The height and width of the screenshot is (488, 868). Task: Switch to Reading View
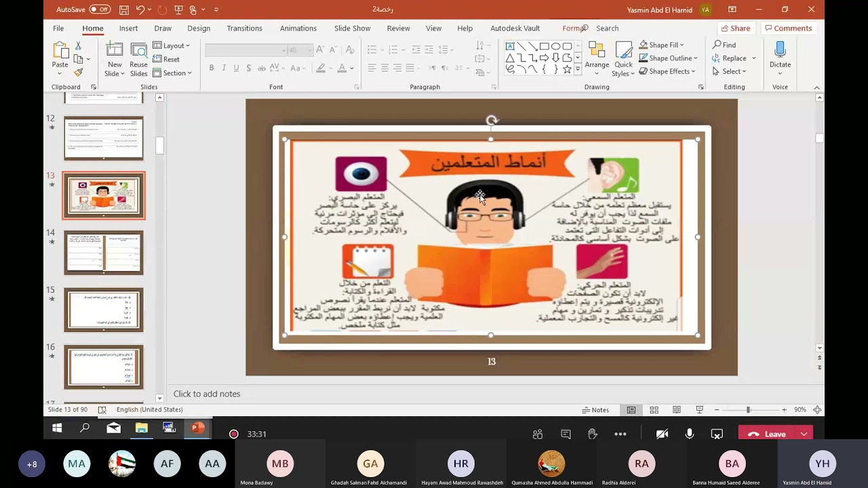tap(677, 410)
